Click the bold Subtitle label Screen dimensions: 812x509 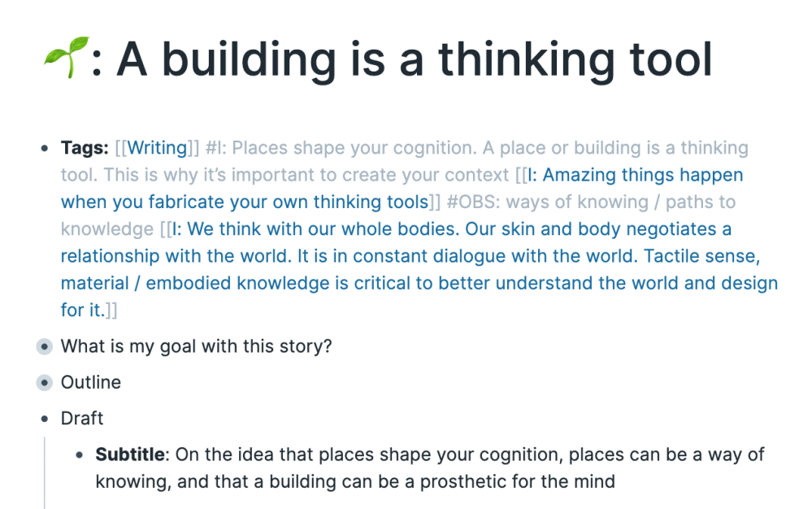(x=131, y=455)
